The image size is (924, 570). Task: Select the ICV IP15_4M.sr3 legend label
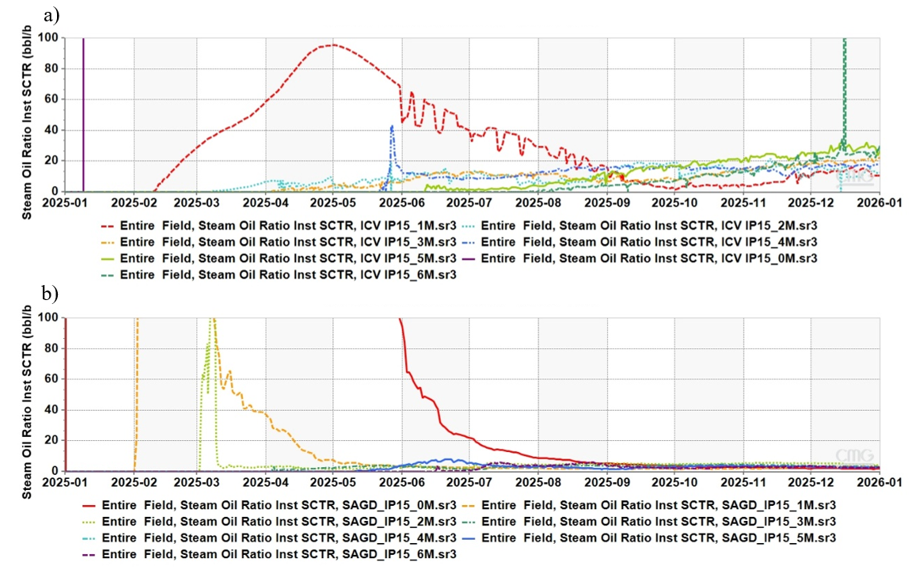click(640, 242)
